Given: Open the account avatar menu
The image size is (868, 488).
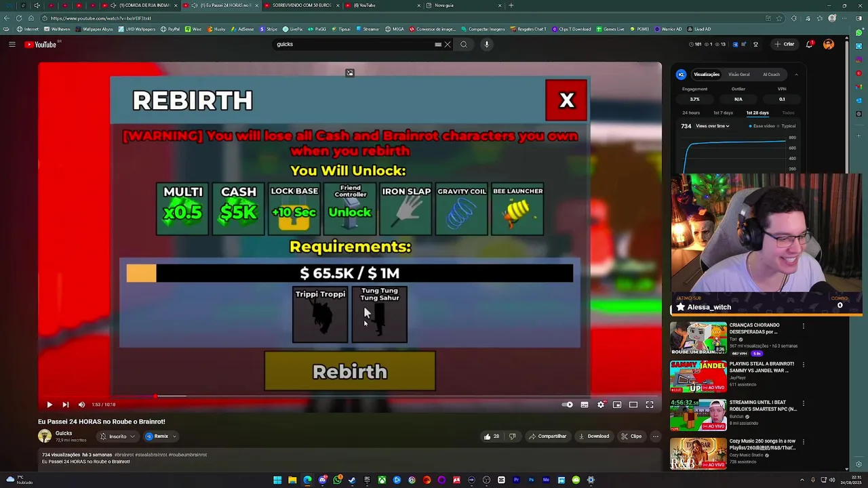Looking at the screenshot, I should click(x=829, y=44).
